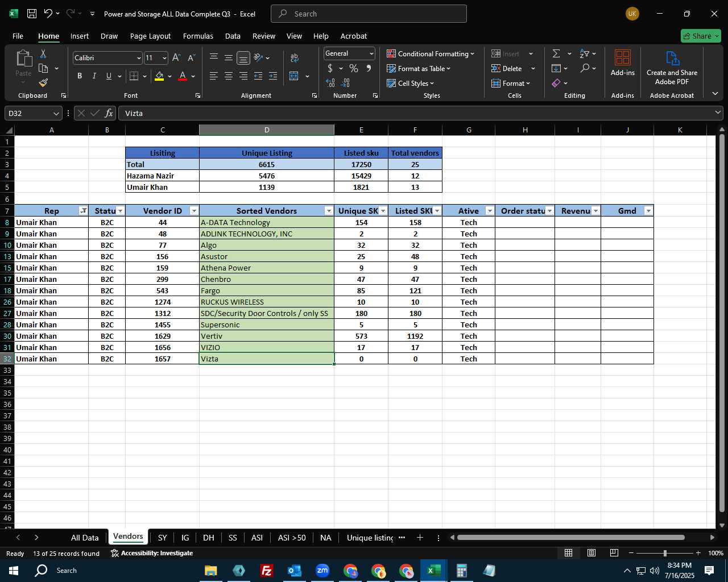Click the yellow Fill Color swatch
The width and height of the screenshot is (728, 582).
pos(159,76)
